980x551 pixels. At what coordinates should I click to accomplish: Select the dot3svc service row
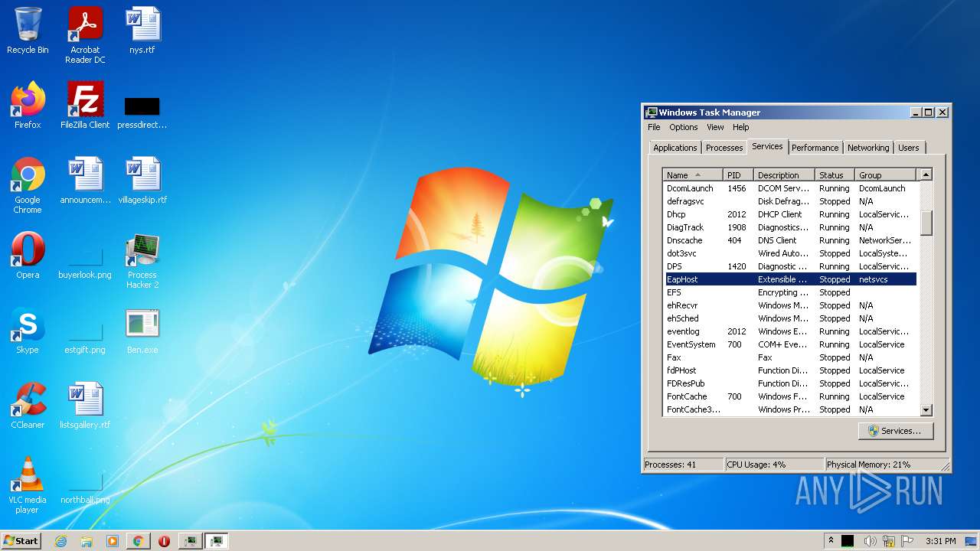[x=789, y=253]
